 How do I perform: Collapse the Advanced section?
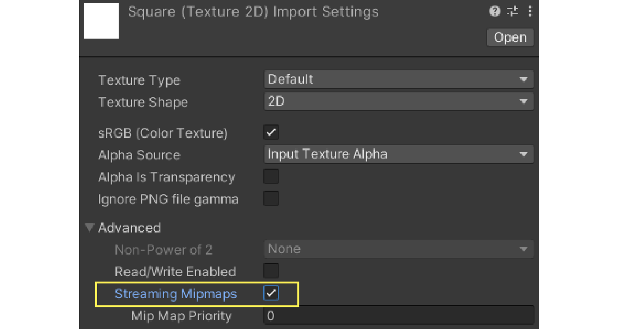(89, 227)
